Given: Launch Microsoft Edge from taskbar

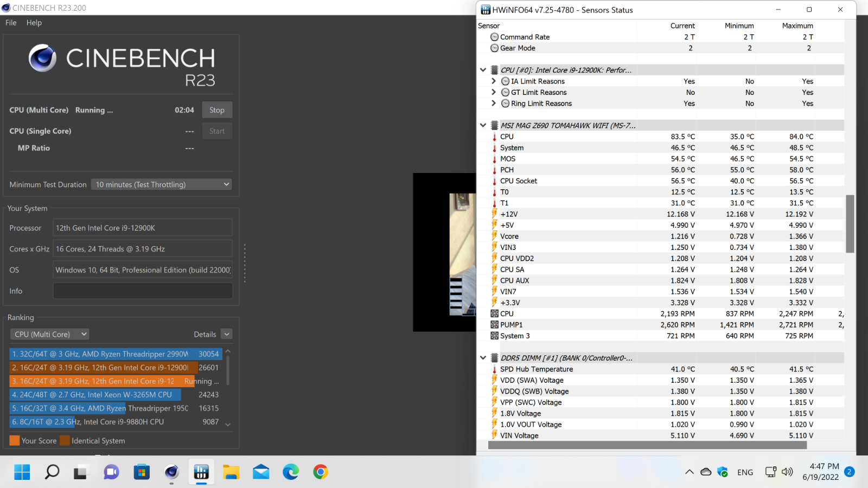Looking at the screenshot, I should (291, 472).
